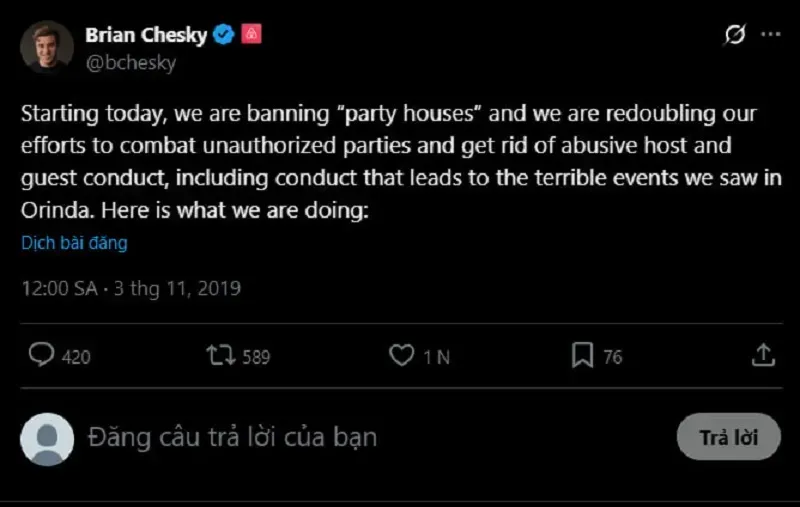Click the Brian Chesky display name
Viewport: 800px width, 507px height.
146,35
